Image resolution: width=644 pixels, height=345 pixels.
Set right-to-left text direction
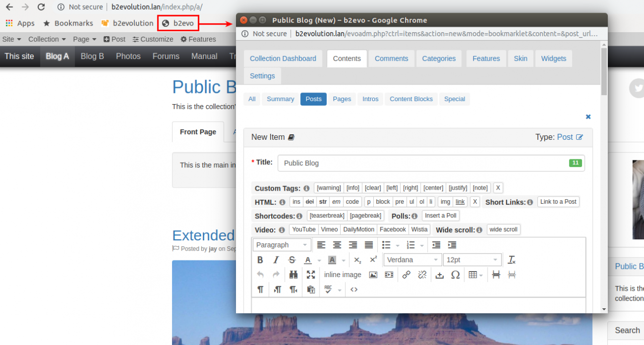tap(293, 290)
